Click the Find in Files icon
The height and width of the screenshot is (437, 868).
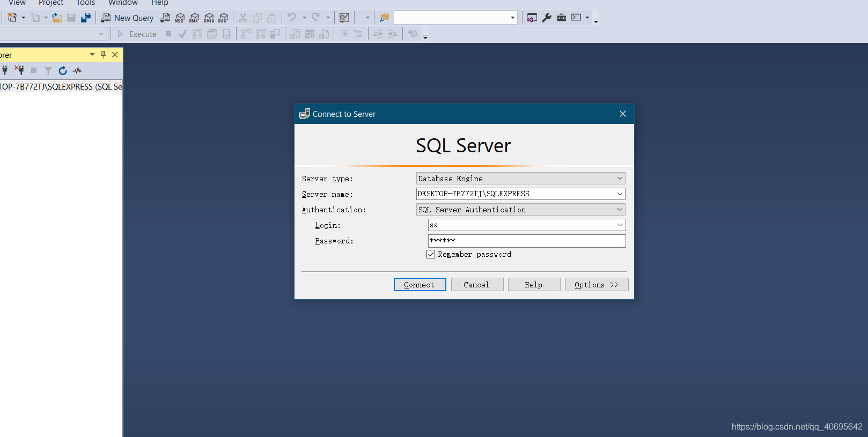coord(384,18)
